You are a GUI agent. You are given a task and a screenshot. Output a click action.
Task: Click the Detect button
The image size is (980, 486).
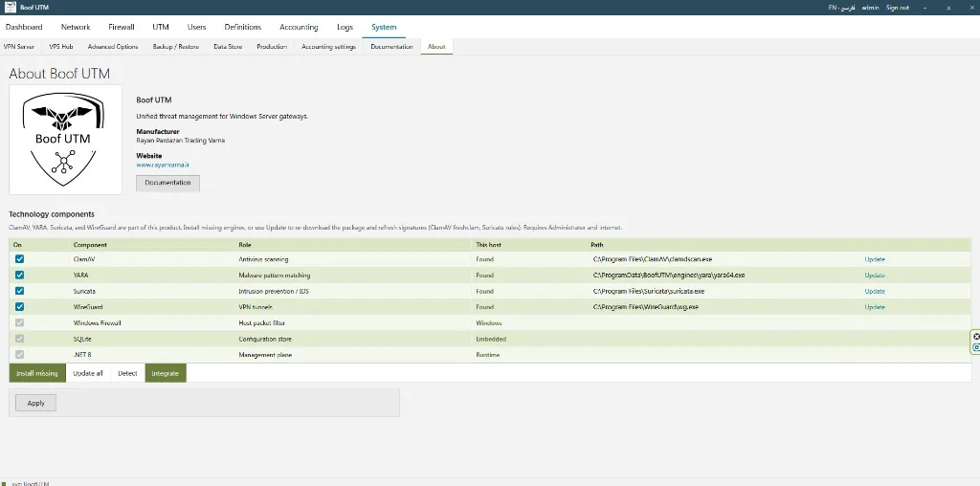coord(127,373)
